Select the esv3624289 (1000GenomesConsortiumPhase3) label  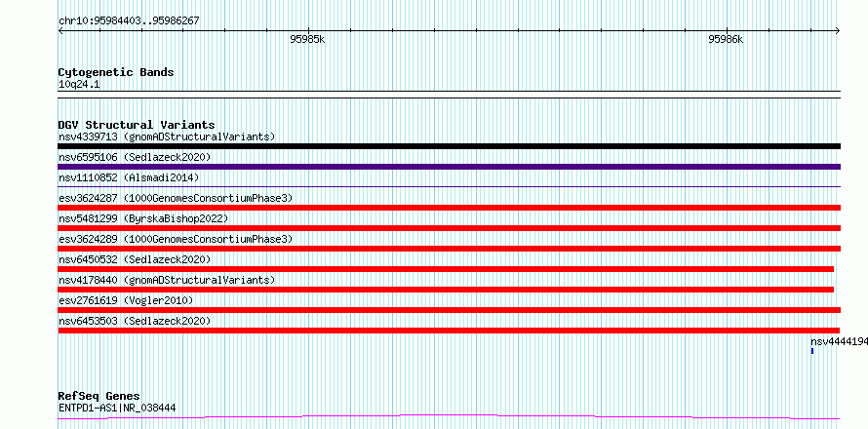point(176,239)
